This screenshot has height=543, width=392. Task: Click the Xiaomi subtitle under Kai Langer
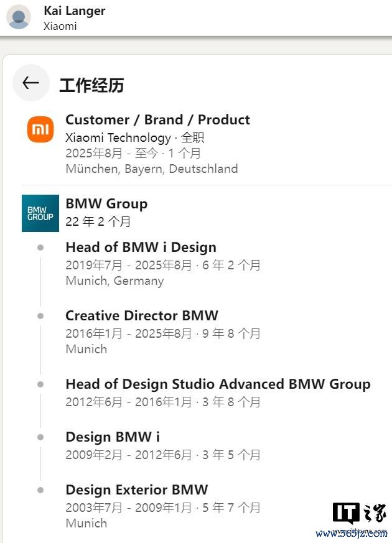pos(60,26)
